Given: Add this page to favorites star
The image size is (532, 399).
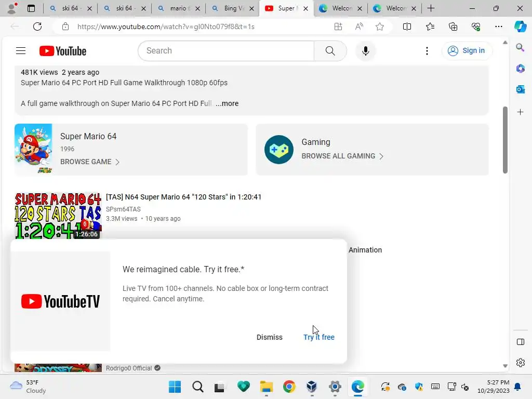Looking at the screenshot, I should (380, 26).
